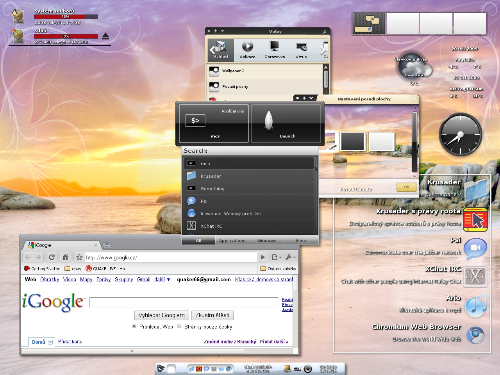Screen dimensions: 500x375
Task: Choose the dark wallpaper thumbnail in desktop settings
Action: click(353, 141)
